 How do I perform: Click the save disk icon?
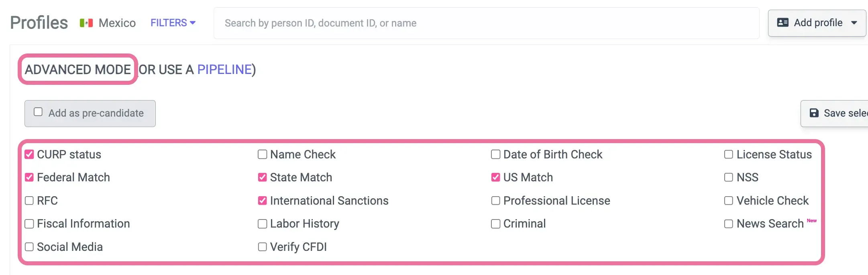(x=814, y=113)
